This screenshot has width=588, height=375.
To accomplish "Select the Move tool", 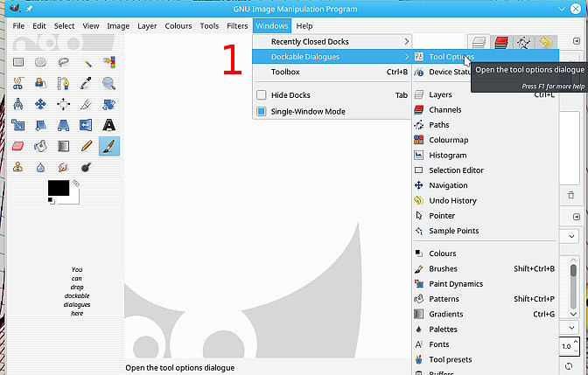I will (40, 104).
